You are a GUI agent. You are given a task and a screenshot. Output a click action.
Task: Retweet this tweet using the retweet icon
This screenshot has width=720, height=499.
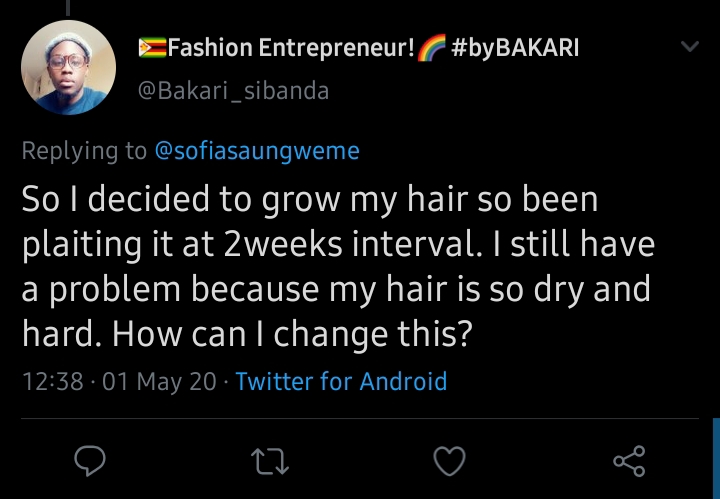[270, 461]
